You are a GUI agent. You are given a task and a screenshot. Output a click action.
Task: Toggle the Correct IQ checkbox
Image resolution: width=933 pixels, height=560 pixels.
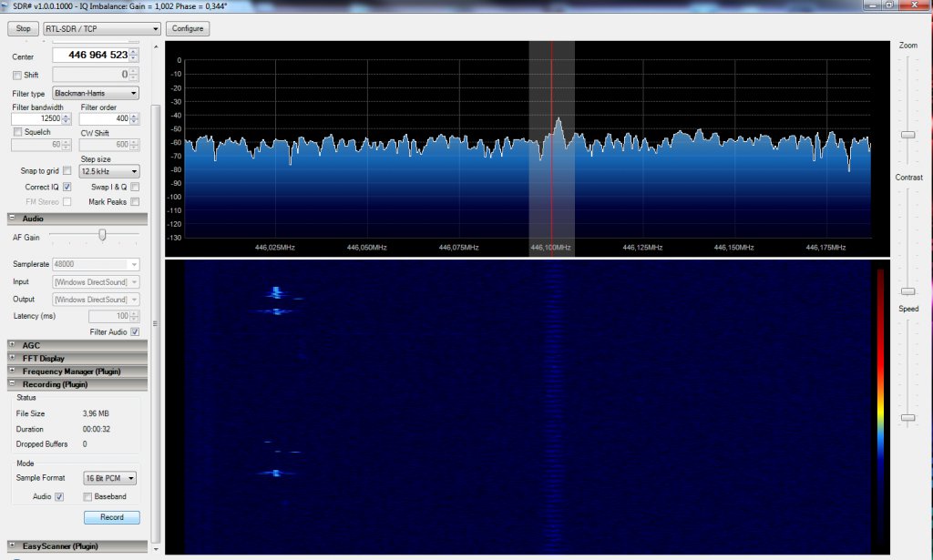67,187
